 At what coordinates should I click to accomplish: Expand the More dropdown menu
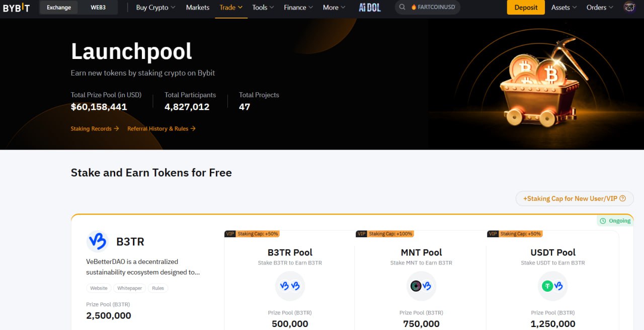click(x=334, y=8)
